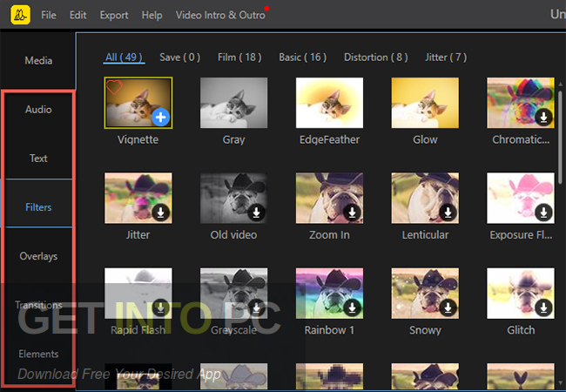
Task: Click the 'Glitch' filter label
Action: (521, 330)
